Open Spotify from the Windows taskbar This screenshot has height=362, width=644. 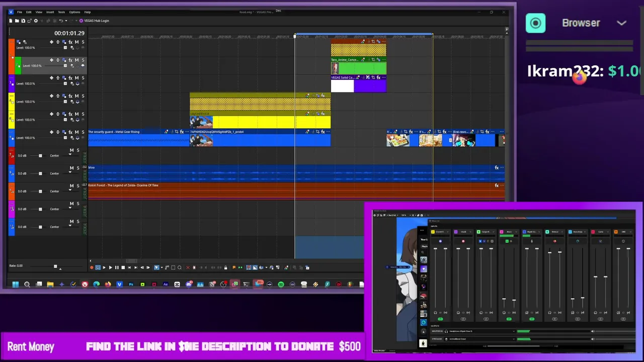[281, 285]
